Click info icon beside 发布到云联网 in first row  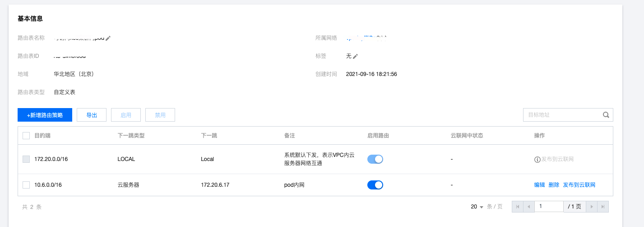point(537,159)
